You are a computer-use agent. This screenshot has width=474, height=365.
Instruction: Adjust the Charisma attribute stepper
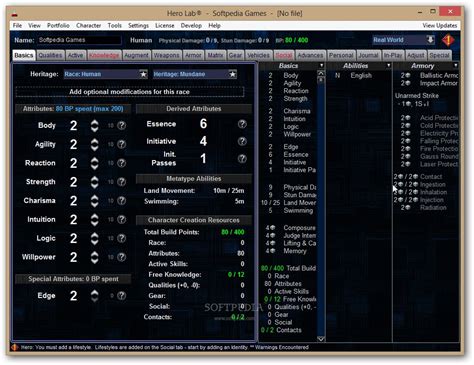tap(95, 201)
